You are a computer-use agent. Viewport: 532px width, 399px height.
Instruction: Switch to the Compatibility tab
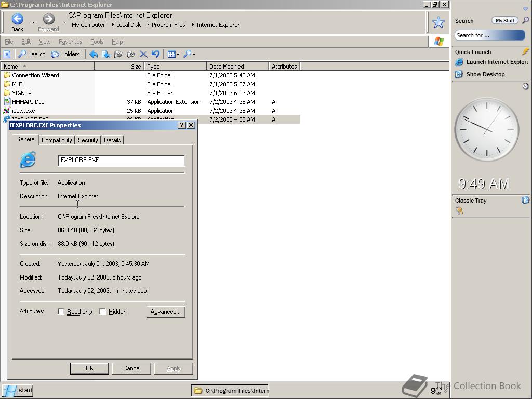coord(57,140)
